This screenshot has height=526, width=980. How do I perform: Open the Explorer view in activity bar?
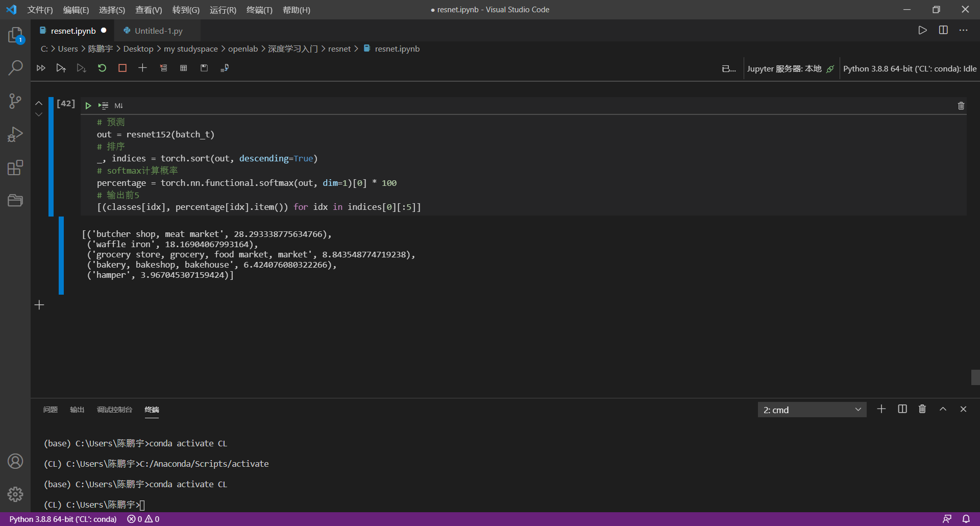[x=15, y=35]
